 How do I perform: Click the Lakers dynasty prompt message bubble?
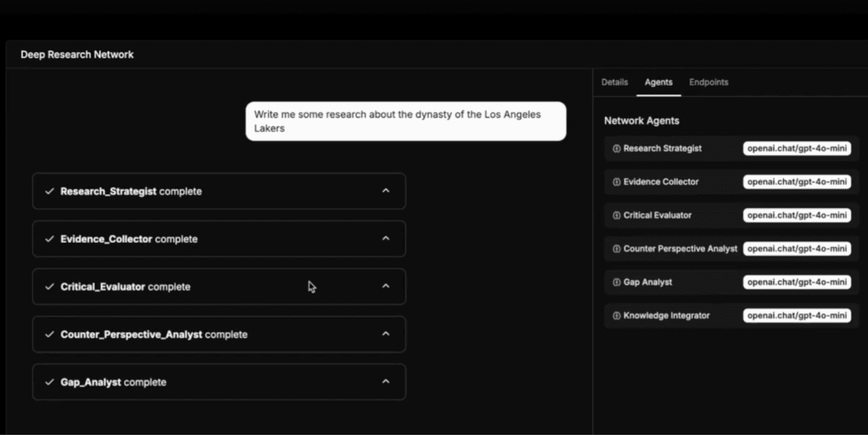(406, 121)
